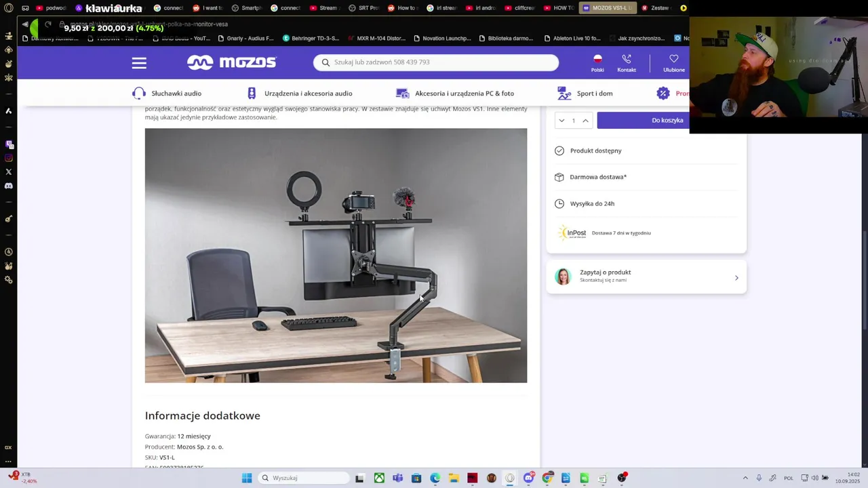The width and height of the screenshot is (868, 488).
Task: Click the headphones category icon
Action: (139, 94)
